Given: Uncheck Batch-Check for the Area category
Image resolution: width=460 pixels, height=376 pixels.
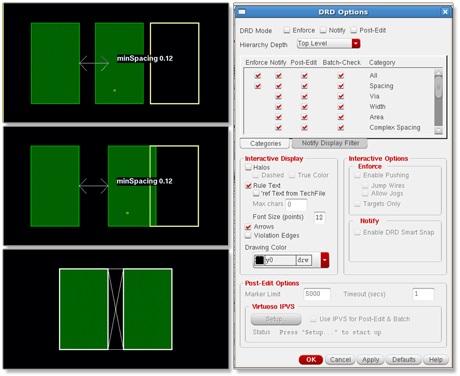Looking at the screenshot, I should (341, 117).
